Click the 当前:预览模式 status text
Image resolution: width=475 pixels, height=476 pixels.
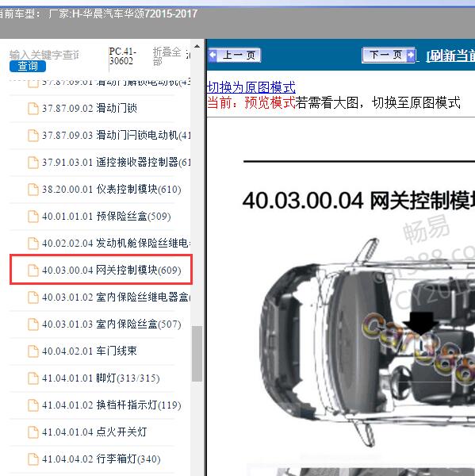251,102
